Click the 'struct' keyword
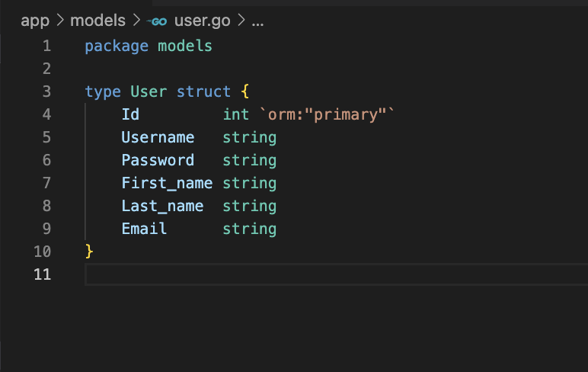Screen dimensions: 588x372 tap(203, 92)
